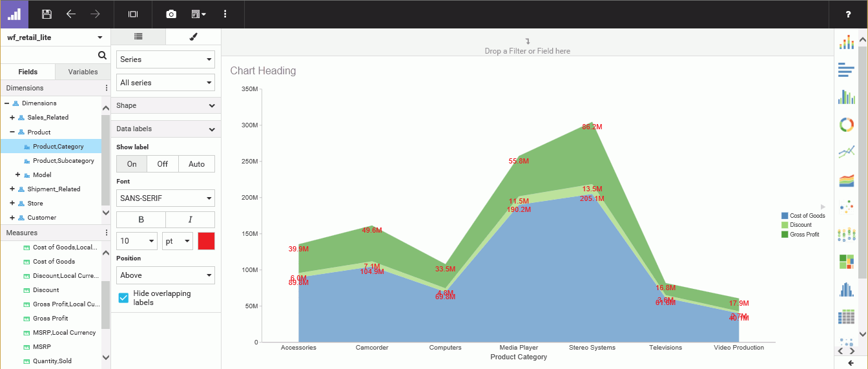Uncheck Hide overlapping labels checkbox
The height and width of the screenshot is (369, 868).
pyautogui.click(x=124, y=298)
